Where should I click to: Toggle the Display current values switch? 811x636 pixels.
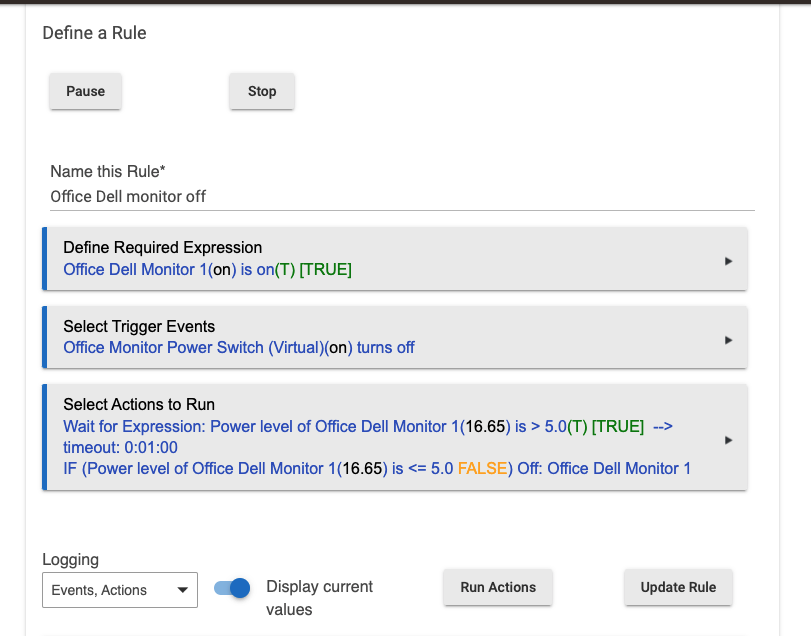232,588
